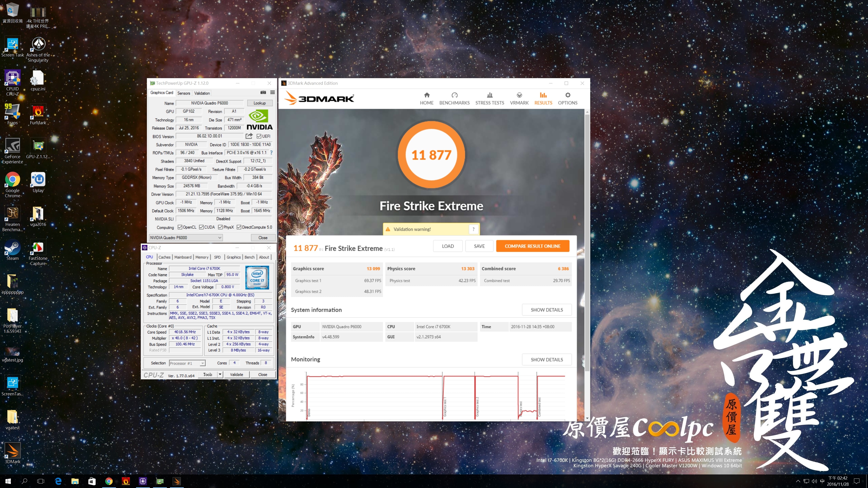Click Validation warning help question mark
Image resolution: width=868 pixels, height=488 pixels.
coord(473,229)
